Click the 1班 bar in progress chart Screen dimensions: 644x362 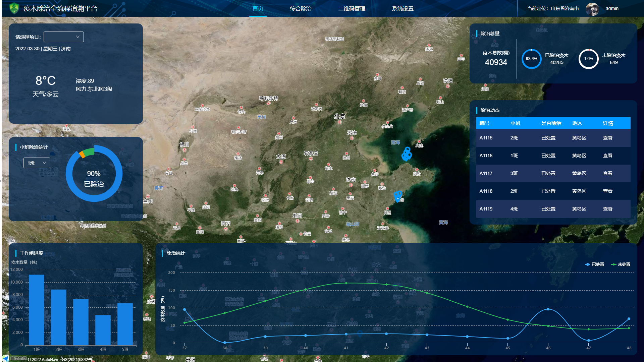tap(37, 310)
